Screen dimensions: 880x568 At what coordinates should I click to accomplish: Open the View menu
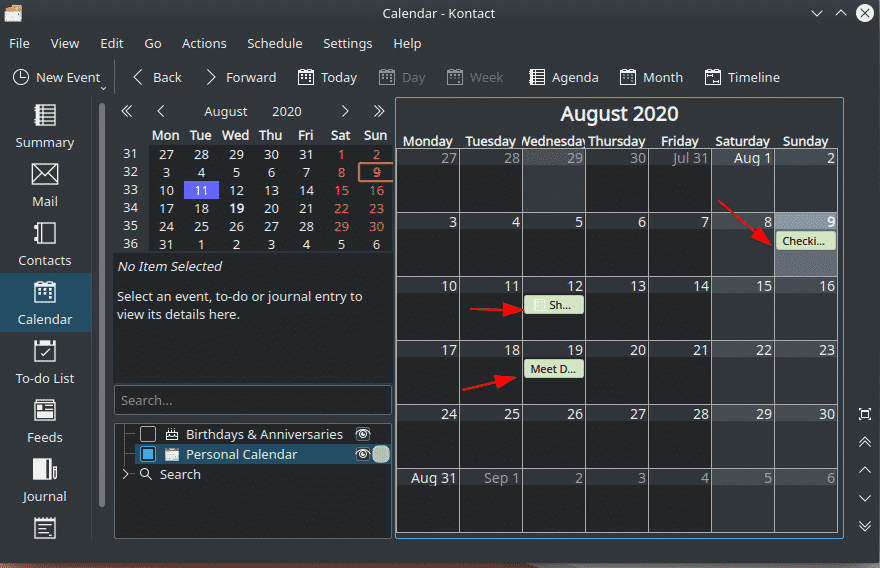[x=65, y=44]
